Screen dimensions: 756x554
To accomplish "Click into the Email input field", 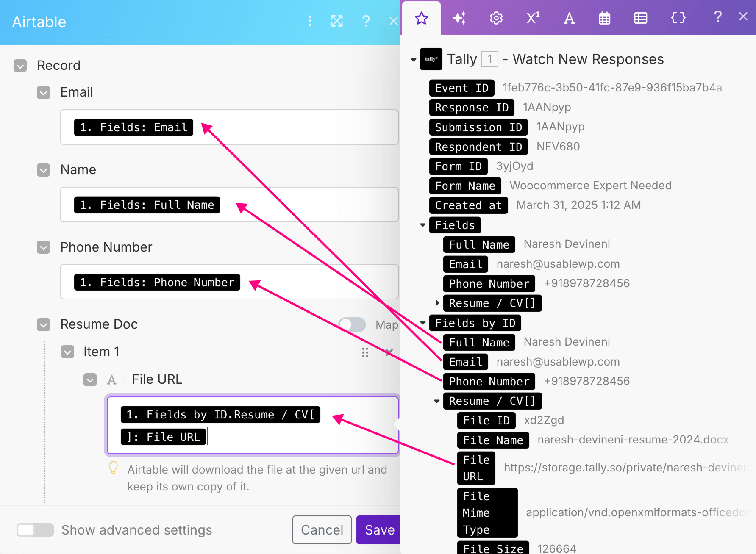I will [x=229, y=127].
